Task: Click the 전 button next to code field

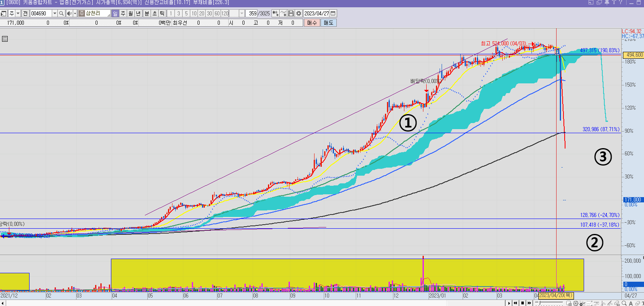Action: pos(25,13)
